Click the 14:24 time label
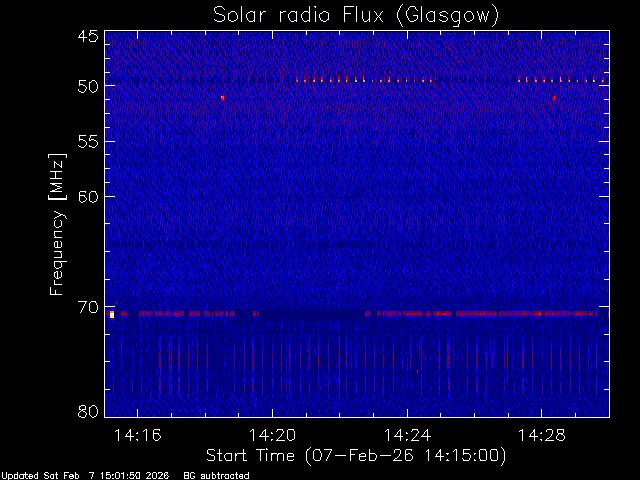The image size is (640, 480). [407, 436]
